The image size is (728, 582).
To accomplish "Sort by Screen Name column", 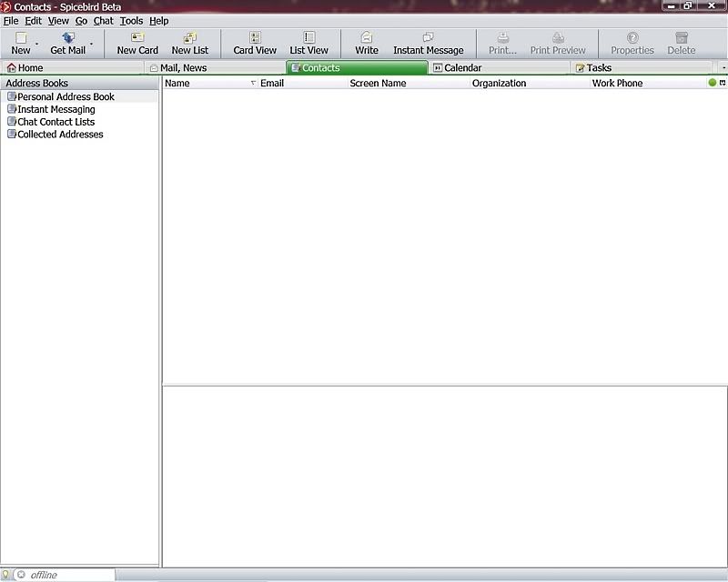I will tap(409, 83).
